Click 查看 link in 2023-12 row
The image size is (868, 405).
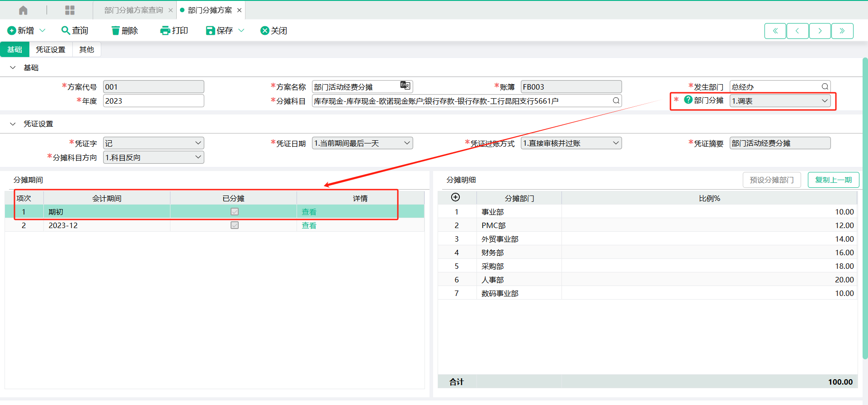[x=309, y=225]
